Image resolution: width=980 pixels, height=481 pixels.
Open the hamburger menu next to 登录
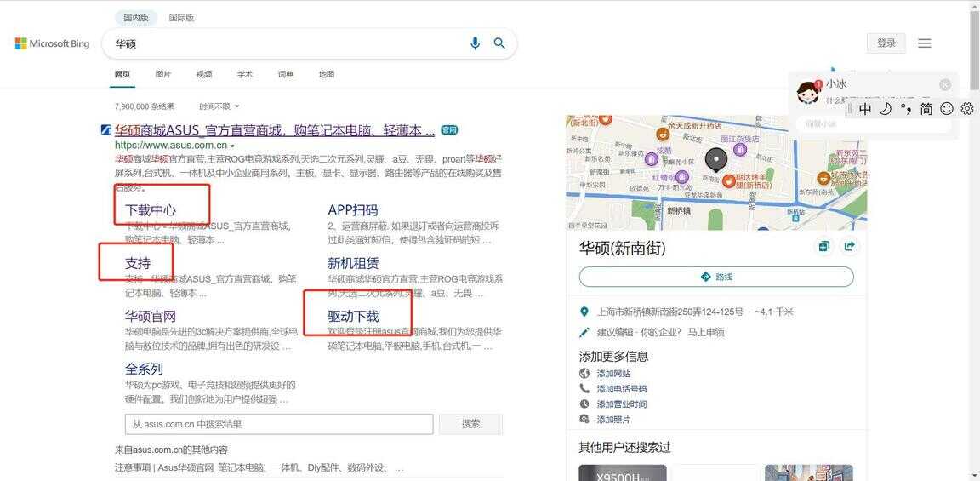pyautogui.click(x=925, y=43)
